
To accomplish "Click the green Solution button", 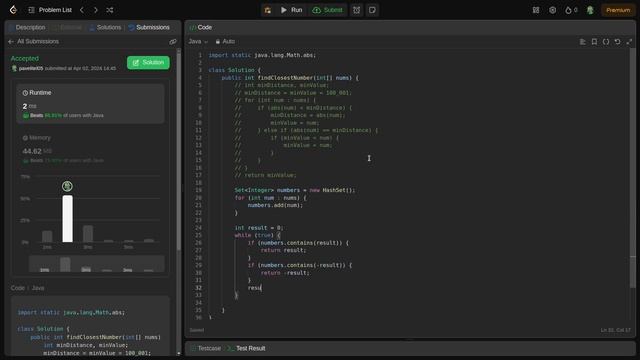I will [x=148, y=62].
